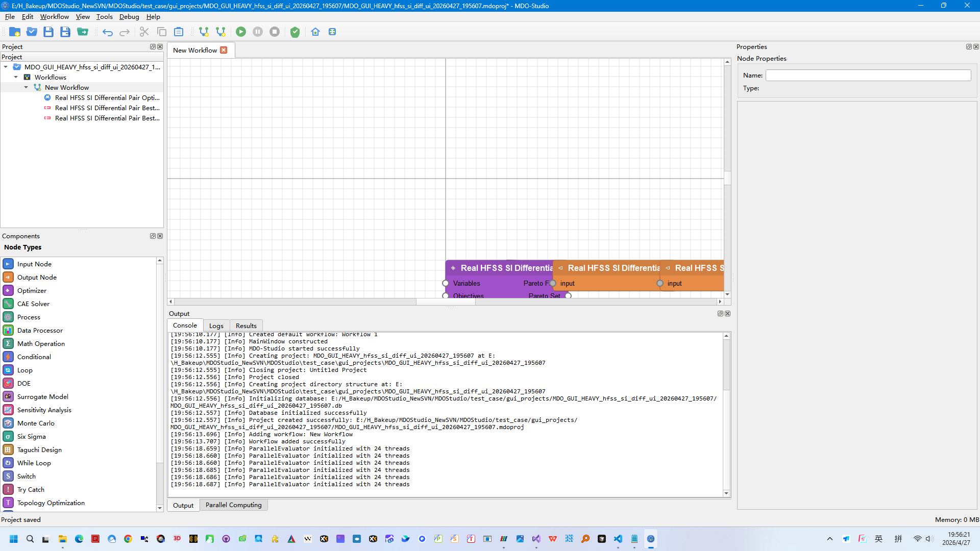Viewport: 980px width, 551px height.
Task: Click the canvas horizontal scrollbar thumb
Action: pyautogui.click(x=446, y=302)
